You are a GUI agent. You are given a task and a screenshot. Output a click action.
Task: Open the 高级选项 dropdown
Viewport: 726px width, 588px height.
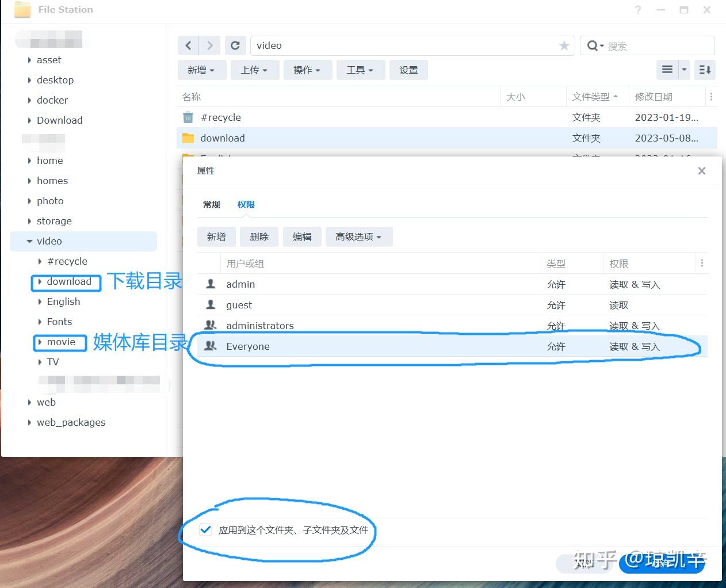tap(359, 236)
